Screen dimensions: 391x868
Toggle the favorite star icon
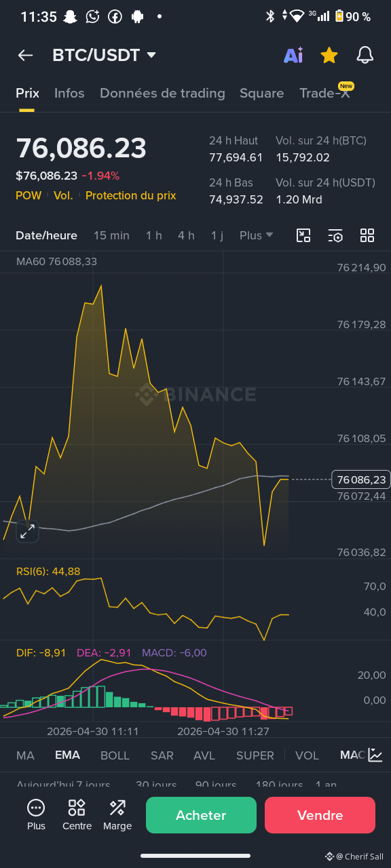click(329, 56)
